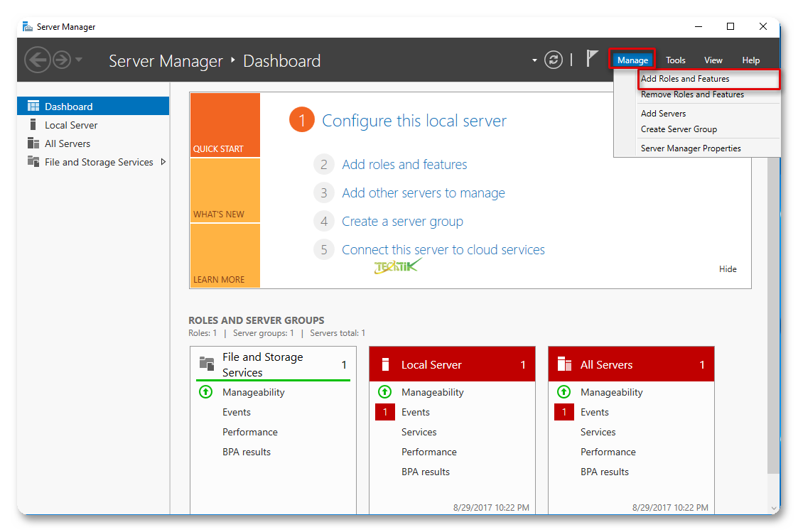Expand the File and Storage Services arrow
The height and width of the screenshot is (532, 798).
[163, 162]
